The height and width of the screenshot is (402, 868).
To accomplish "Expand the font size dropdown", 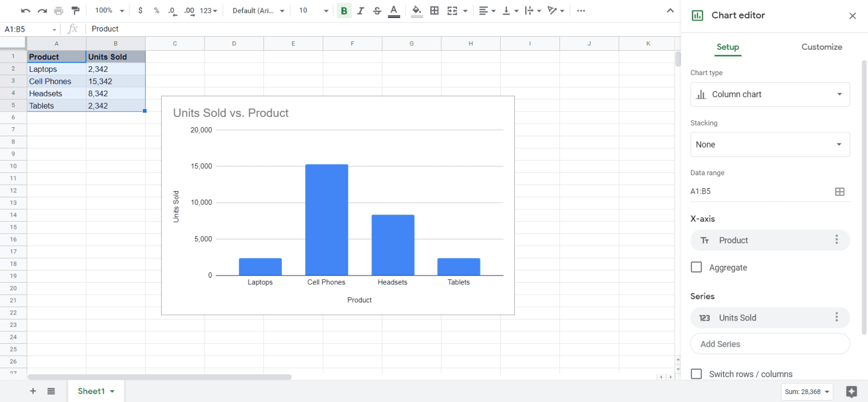I will (325, 10).
